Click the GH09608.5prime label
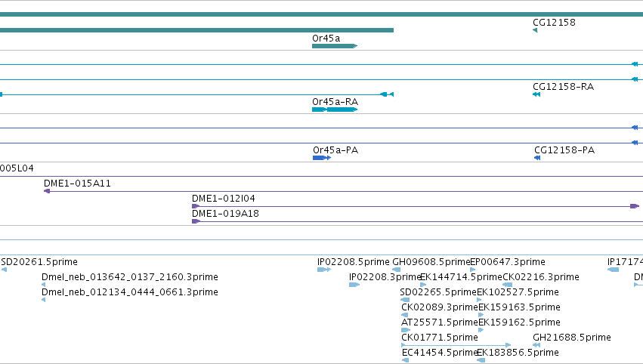643x364 pixels. coord(431,262)
